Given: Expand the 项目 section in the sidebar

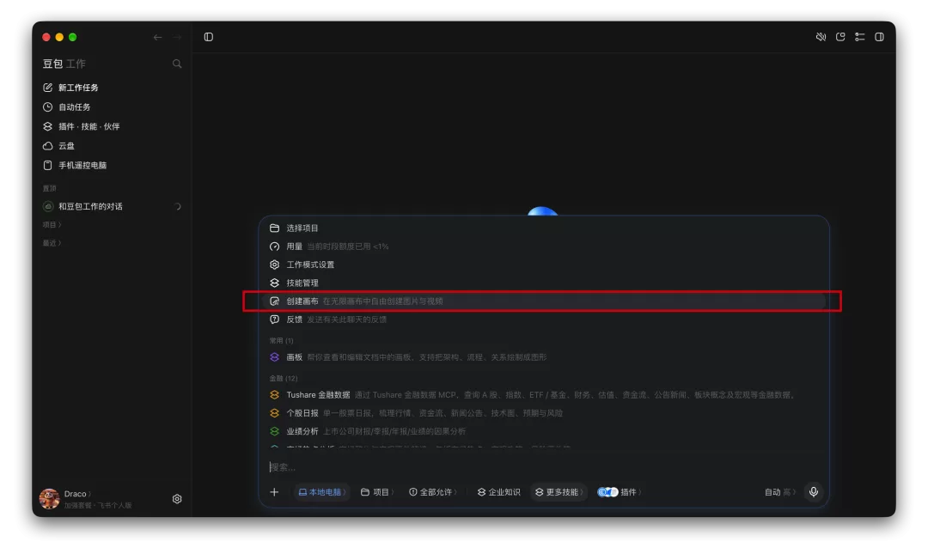Looking at the screenshot, I should point(52,225).
